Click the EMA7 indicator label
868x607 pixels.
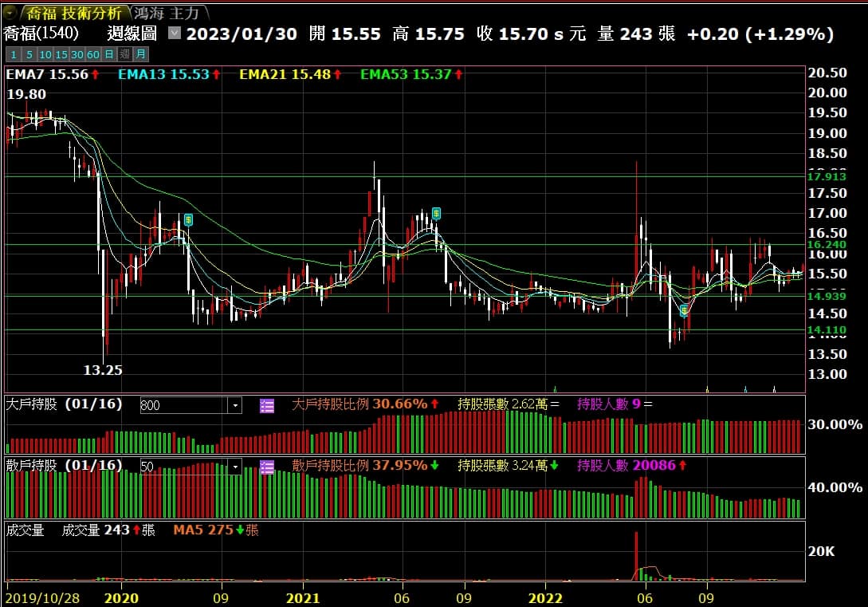(x=46, y=74)
